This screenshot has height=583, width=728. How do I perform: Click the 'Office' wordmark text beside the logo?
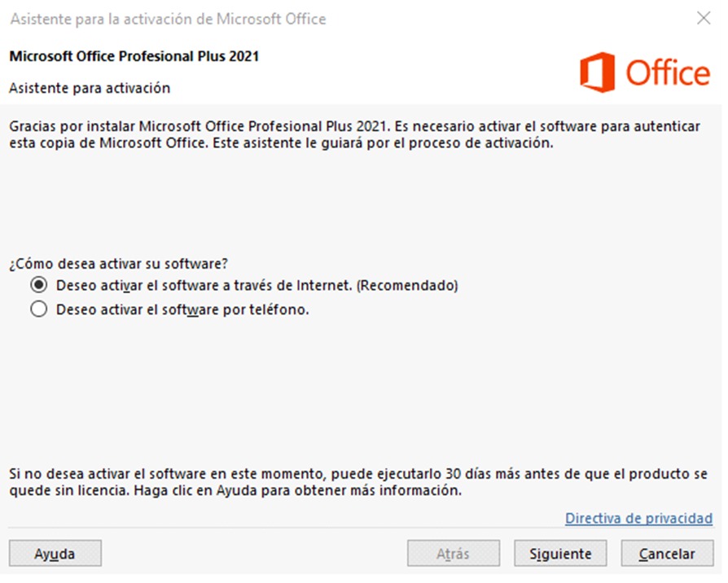(668, 73)
